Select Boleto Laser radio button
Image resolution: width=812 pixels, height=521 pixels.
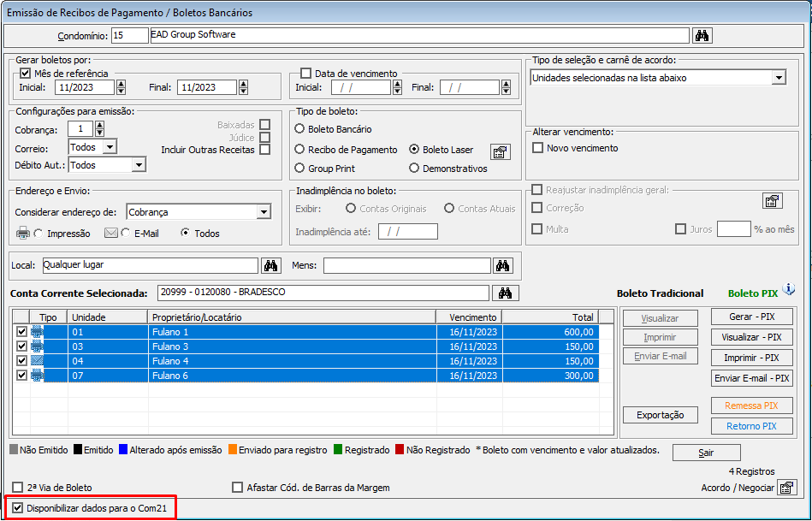coord(414,150)
